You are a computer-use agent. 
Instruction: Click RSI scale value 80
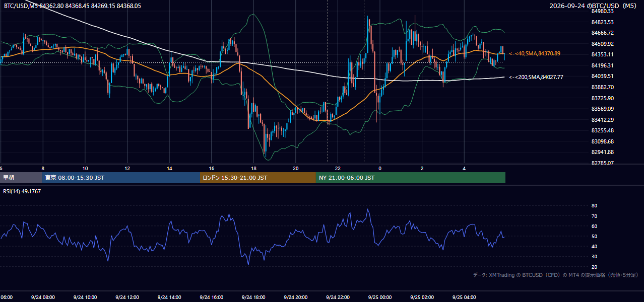click(594, 206)
